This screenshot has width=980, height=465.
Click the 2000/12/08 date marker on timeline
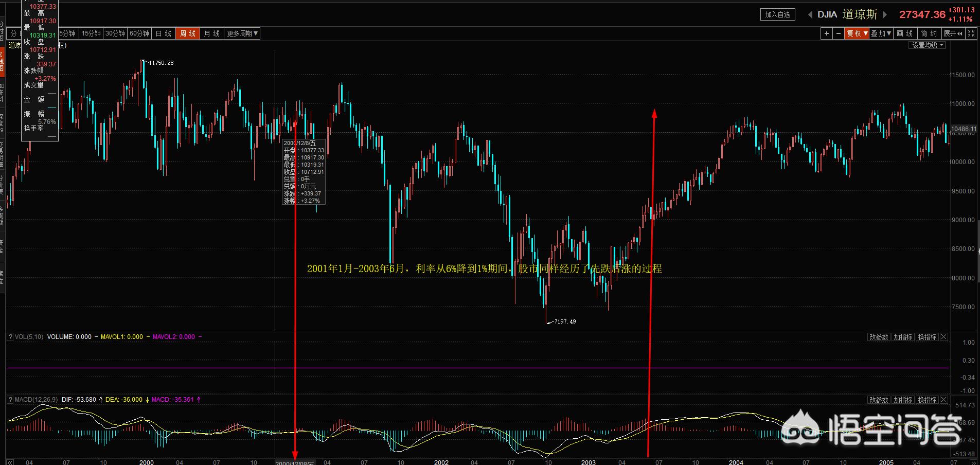pos(294,462)
